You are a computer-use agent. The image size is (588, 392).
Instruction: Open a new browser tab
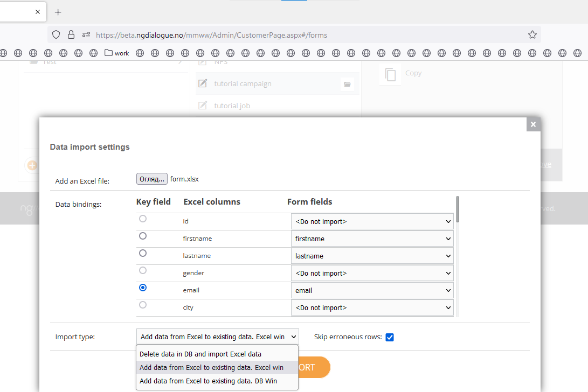pyautogui.click(x=58, y=12)
